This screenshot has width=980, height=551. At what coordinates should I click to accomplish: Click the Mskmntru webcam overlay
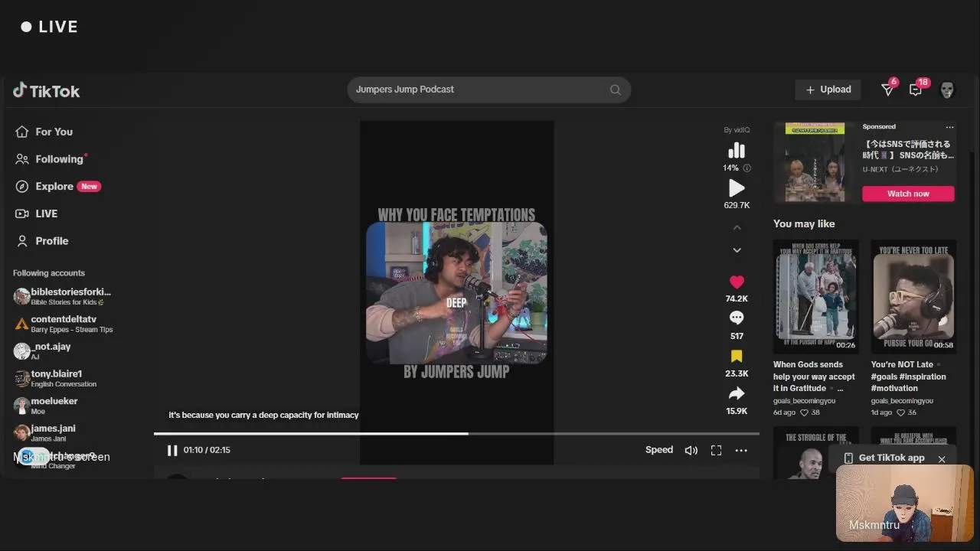tap(904, 503)
